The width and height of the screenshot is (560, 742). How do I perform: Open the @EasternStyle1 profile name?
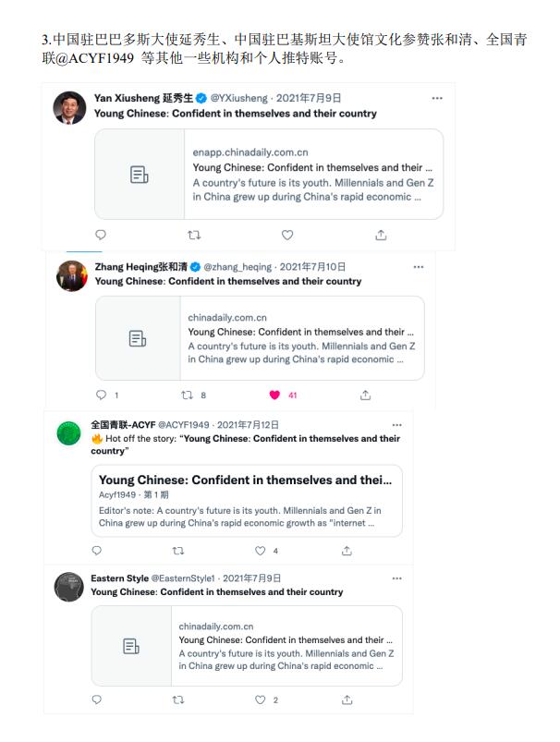119,578
